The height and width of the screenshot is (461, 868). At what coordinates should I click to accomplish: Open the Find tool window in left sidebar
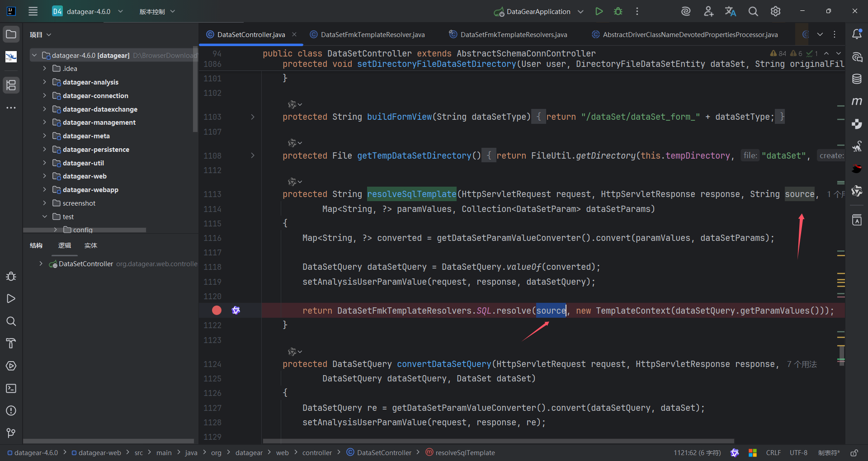[11, 321]
